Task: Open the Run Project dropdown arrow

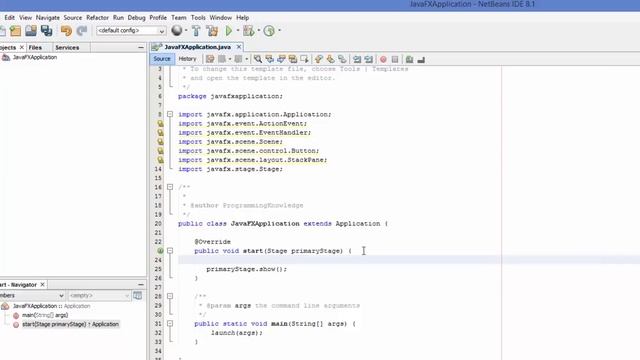Action: [238, 31]
